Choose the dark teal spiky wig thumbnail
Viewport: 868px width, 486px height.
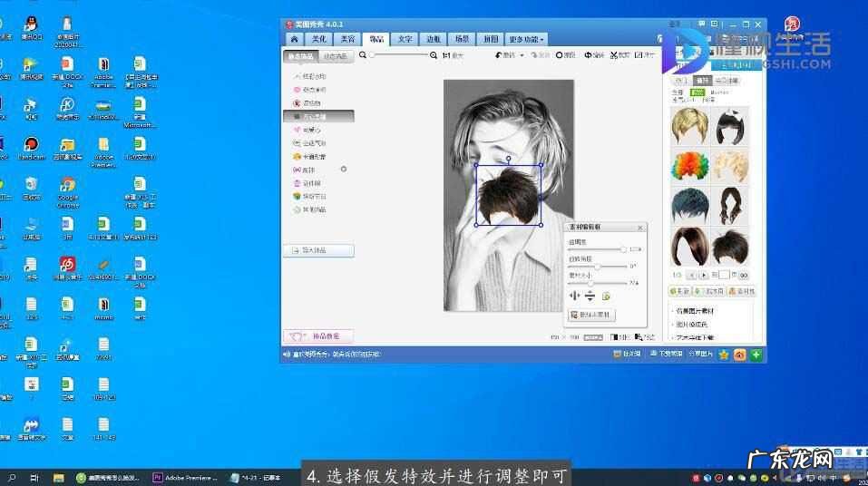point(689,205)
